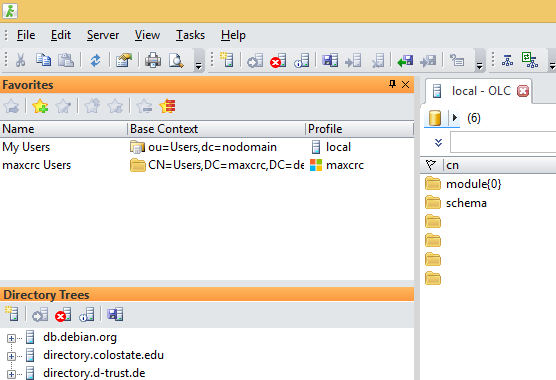Switch to the local - OLC tab
556x380 pixels.
coord(481,91)
